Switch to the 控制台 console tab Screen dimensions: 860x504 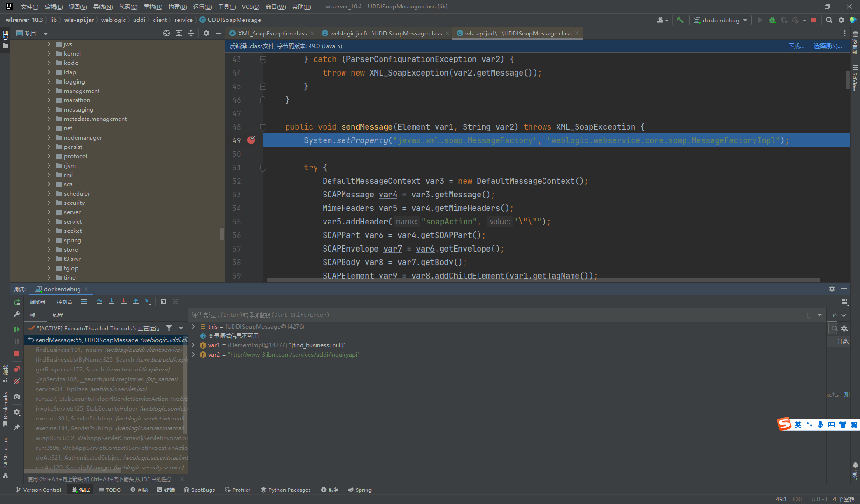point(64,302)
